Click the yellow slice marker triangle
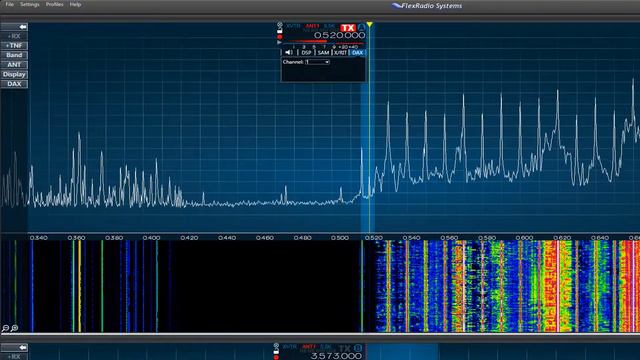Image resolution: width=640 pixels, height=360 pixels. [369, 25]
